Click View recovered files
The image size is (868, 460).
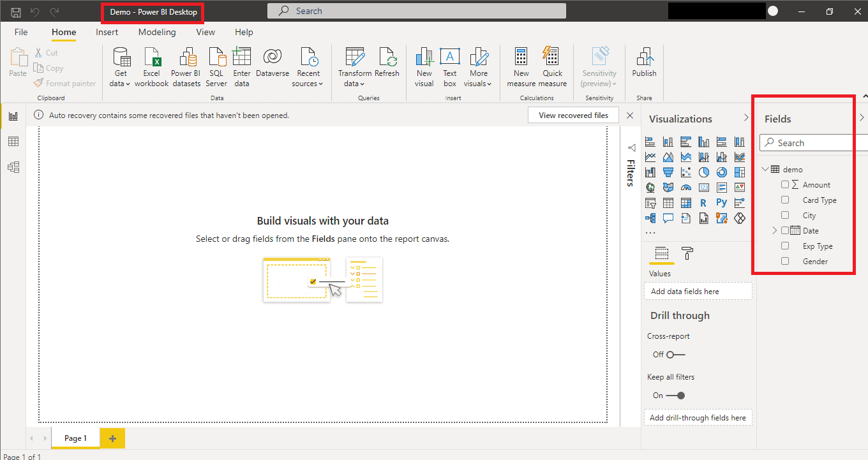tap(572, 115)
